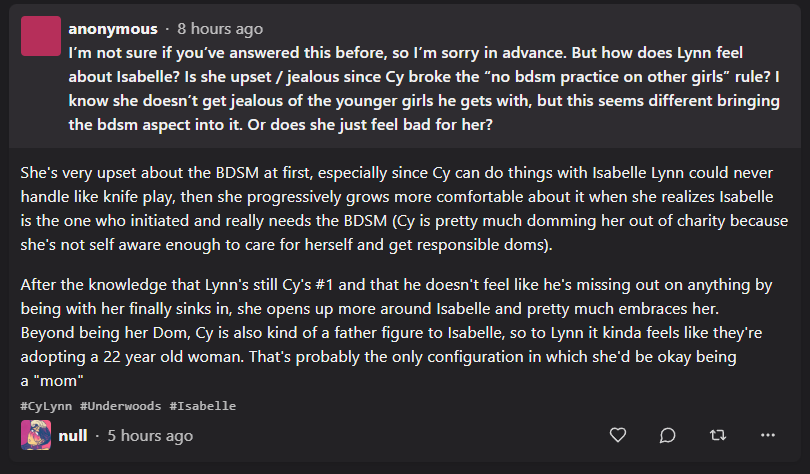Share the post using the repost arrows icon
The height and width of the screenshot is (474, 810).
point(718,435)
